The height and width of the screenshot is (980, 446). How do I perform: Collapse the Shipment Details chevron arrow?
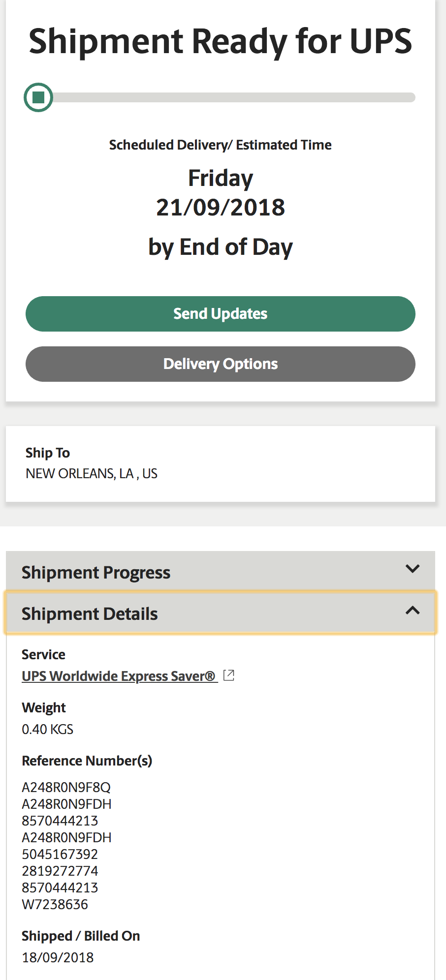click(413, 611)
